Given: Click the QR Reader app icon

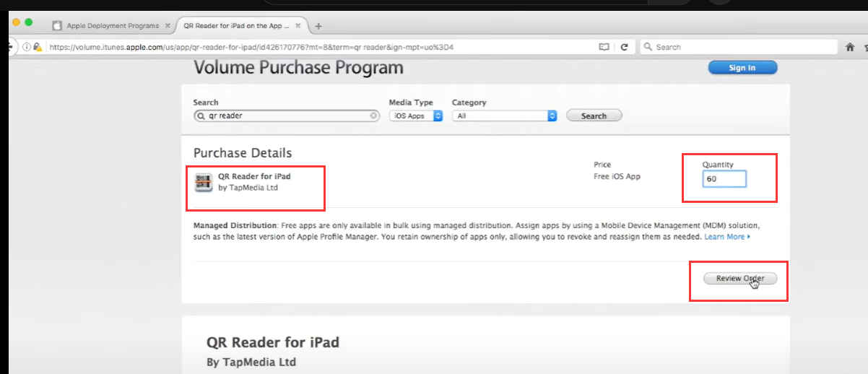Looking at the screenshot, I should point(204,183).
